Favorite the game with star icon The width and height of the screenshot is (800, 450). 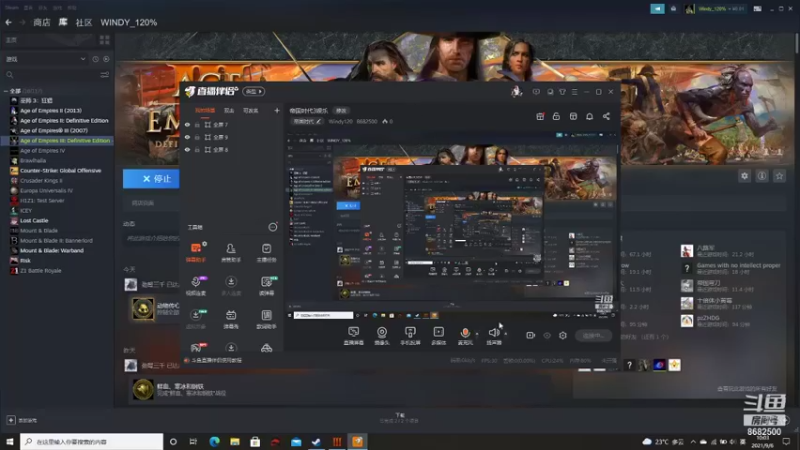[x=779, y=176]
